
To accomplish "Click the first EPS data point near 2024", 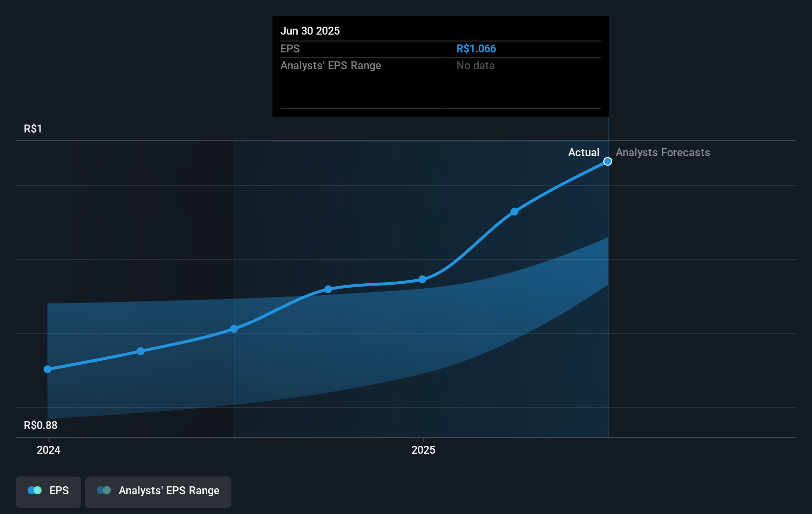I will (47, 369).
